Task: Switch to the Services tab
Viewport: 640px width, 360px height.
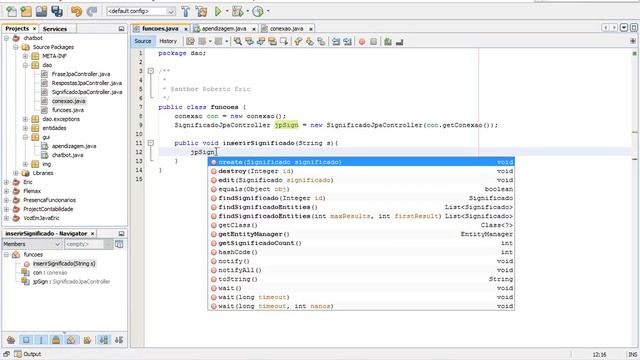Action: tap(55, 29)
